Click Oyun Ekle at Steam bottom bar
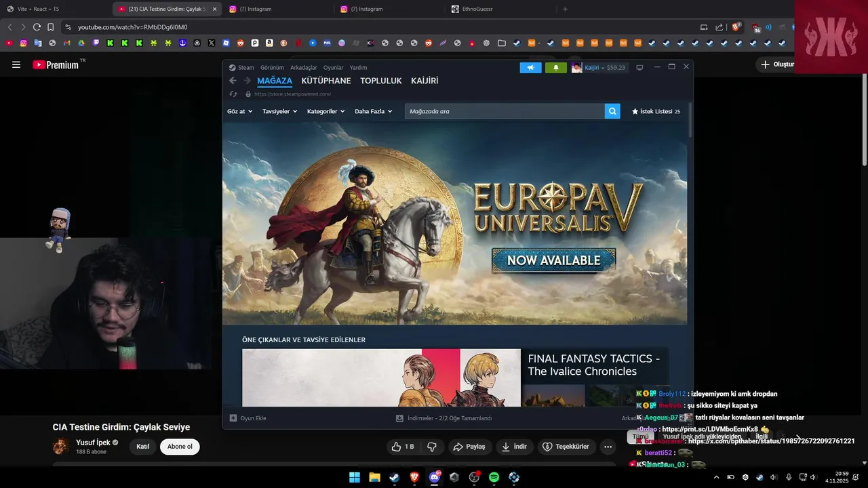Screen dimensions: 868x488 click(x=248, y=418)
